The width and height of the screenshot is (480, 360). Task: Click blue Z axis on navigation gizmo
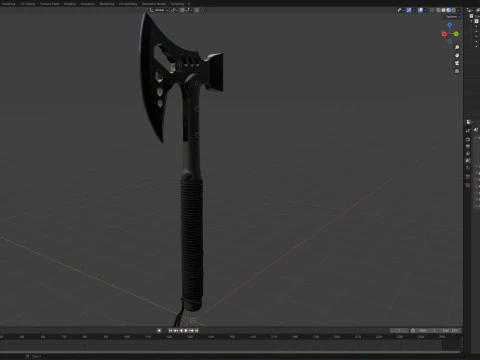[x=450, y=25]
